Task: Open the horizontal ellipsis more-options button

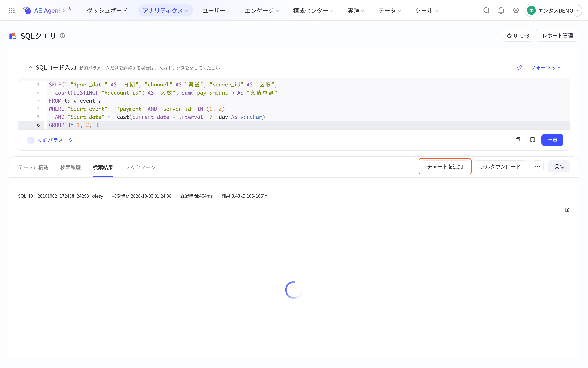Action: 537,167
